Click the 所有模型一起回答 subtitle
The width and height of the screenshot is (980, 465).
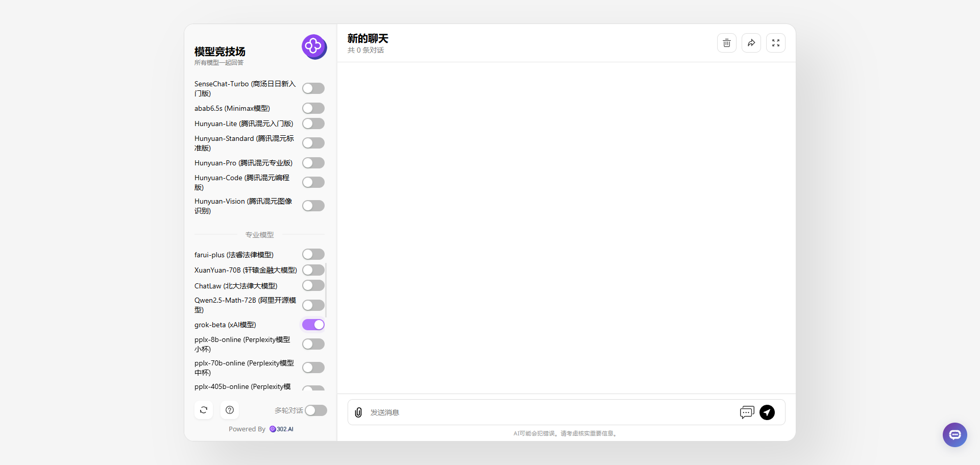click(x=219, y=63)
